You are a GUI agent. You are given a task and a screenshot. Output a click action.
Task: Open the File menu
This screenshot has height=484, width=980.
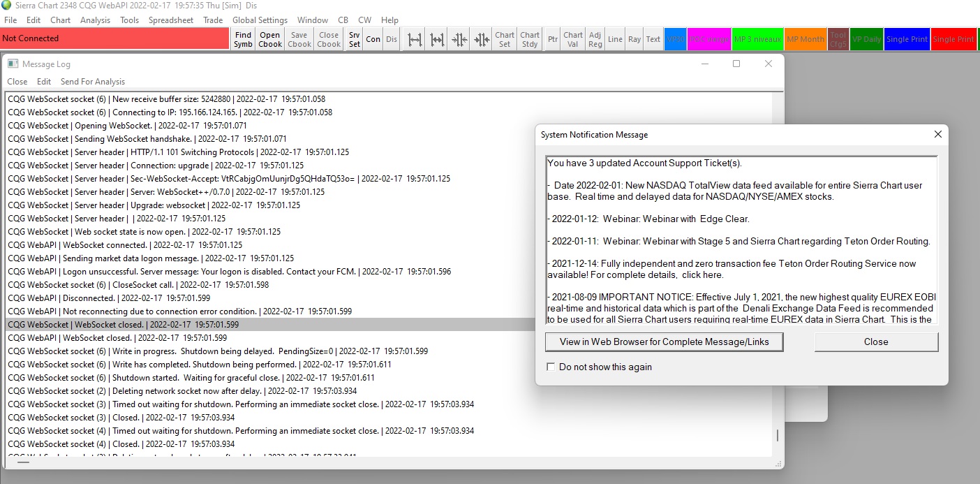[10, 20]
